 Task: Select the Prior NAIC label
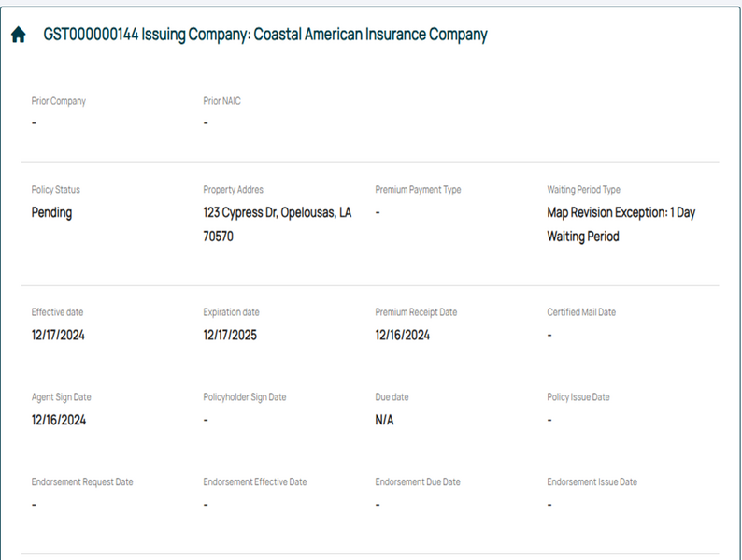221,101
